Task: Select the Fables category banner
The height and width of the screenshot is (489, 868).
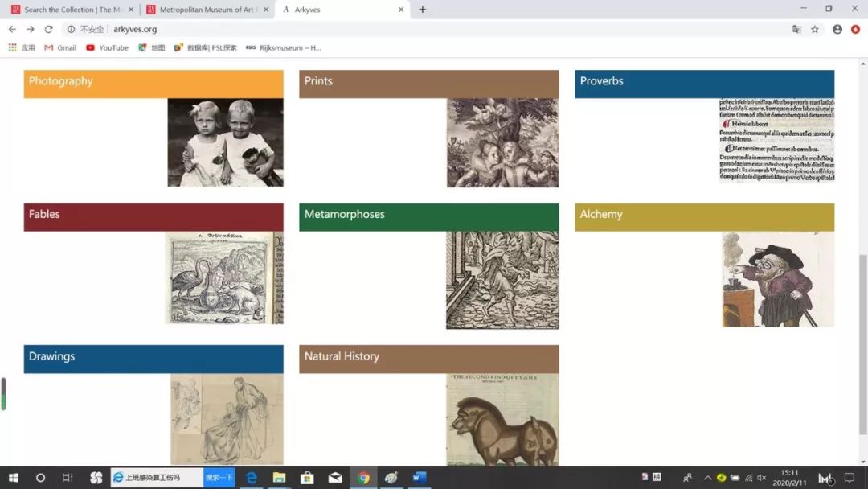Action: 154,216
